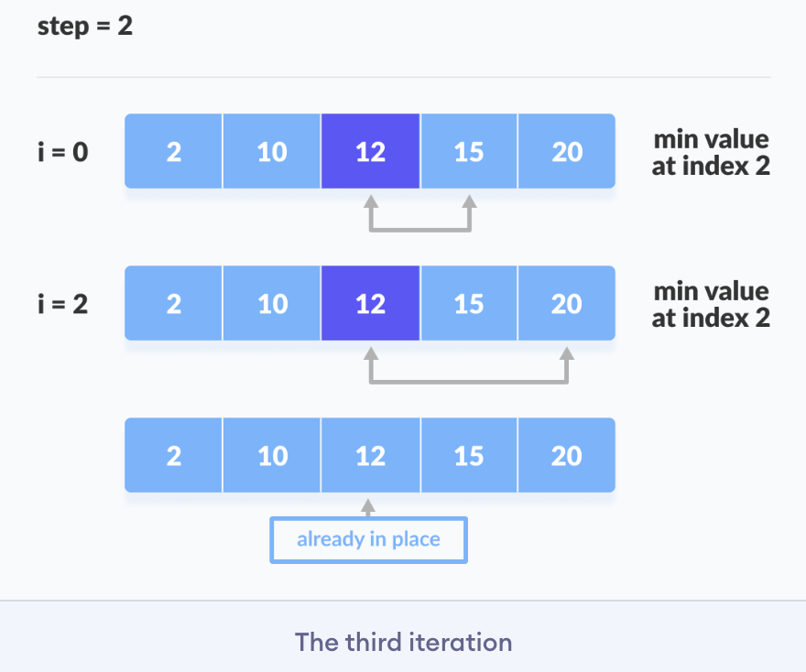This screenshot has height=672, width=806.
Task: Click the comparison arrow under the i = 0 row
Action: tap(419, 227)
